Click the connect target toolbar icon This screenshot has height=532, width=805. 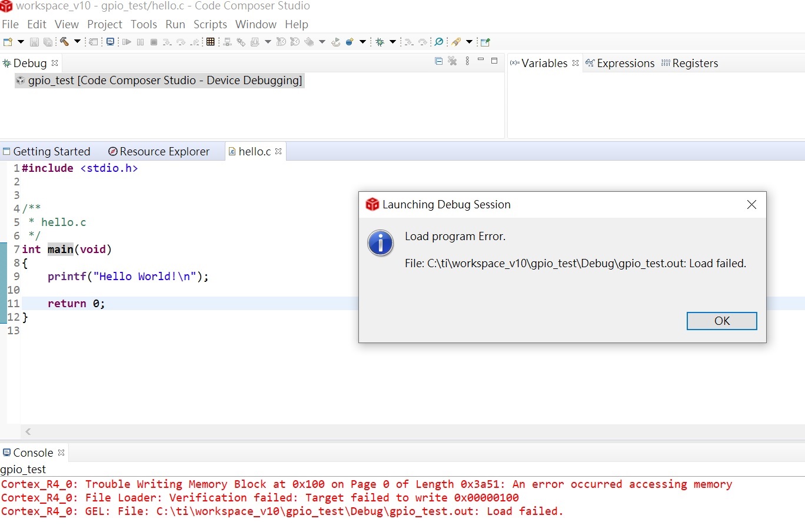coord(228,42)
